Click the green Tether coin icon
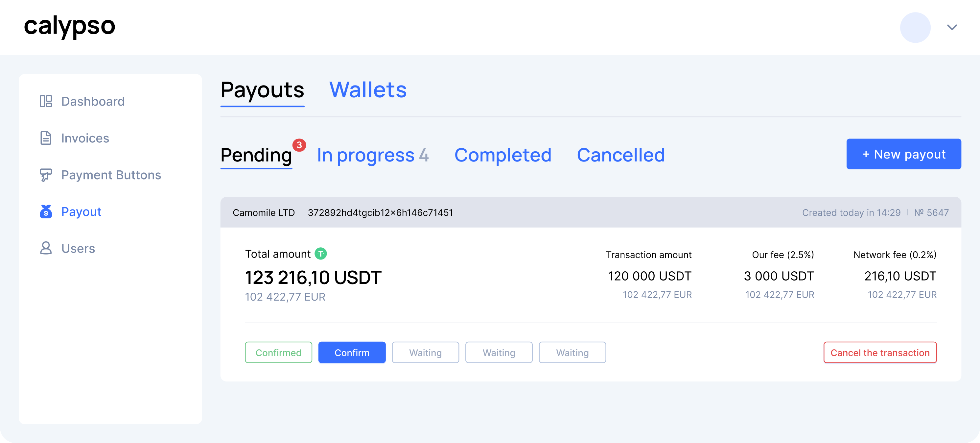Screen dimensions: 980x443 pyautogui.click(x=321, y=254)
